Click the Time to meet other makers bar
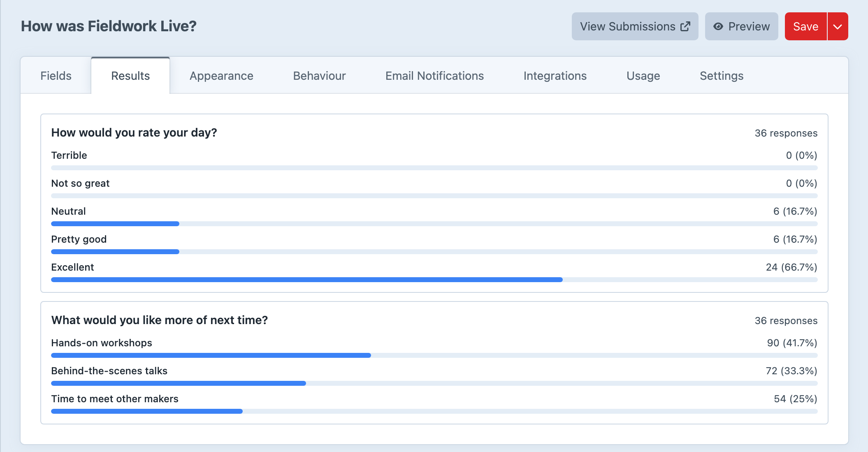 coord(434,411)
